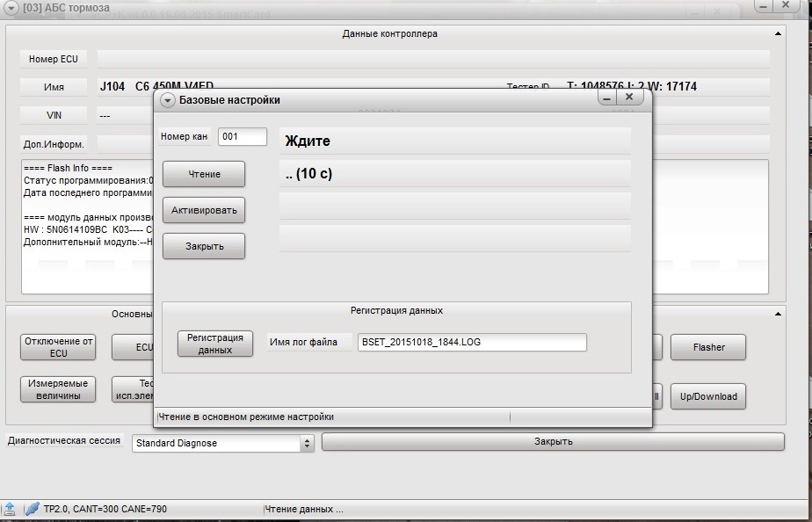Click the ==== Flash Info ==== line
The width and height of the screenshot is (812, 522).
click(68, 169)
